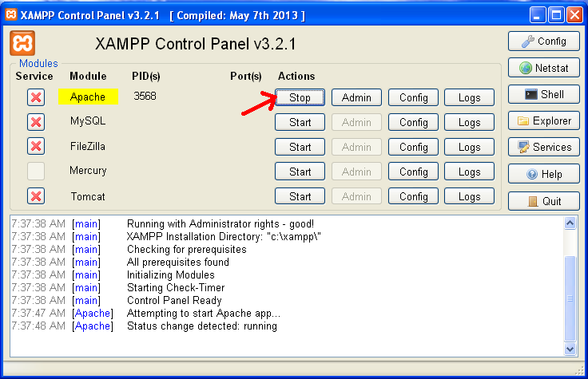Click Config button in FileZilla row
Viewport: 588px width, 379px height.
pos(413,147)
